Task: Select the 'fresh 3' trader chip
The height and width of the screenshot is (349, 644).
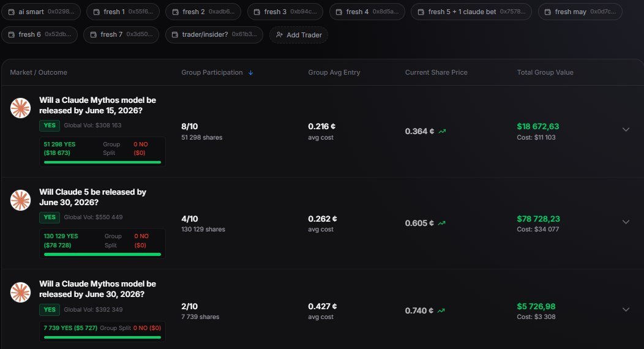Action: 285,12
